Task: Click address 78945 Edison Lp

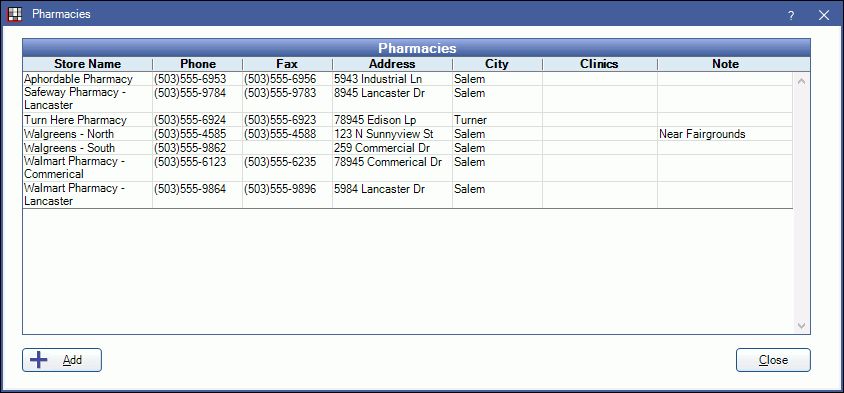Action: (375, 120)
